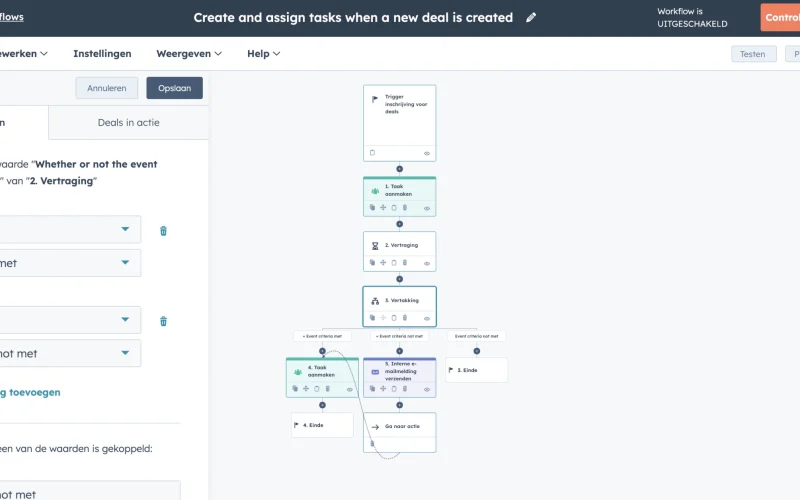Toggle eye icon on '5. Interne e-mailmelding' card
Screen dimensions: 800x500
(x=427, y=389)
